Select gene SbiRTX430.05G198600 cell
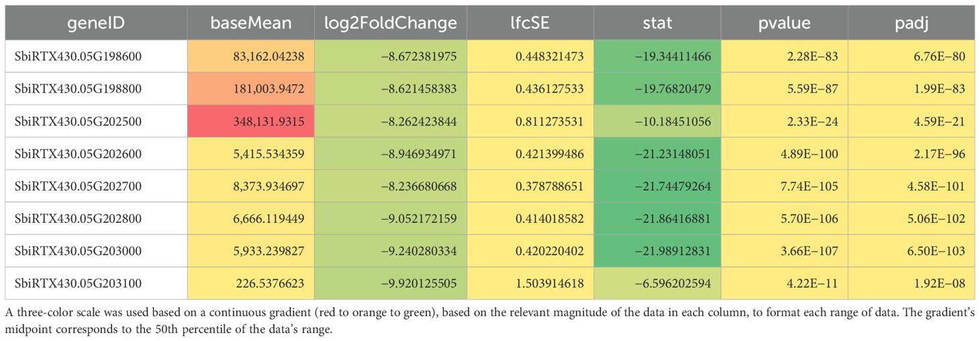The image size is (980, 341). click(x=78, y=56)
